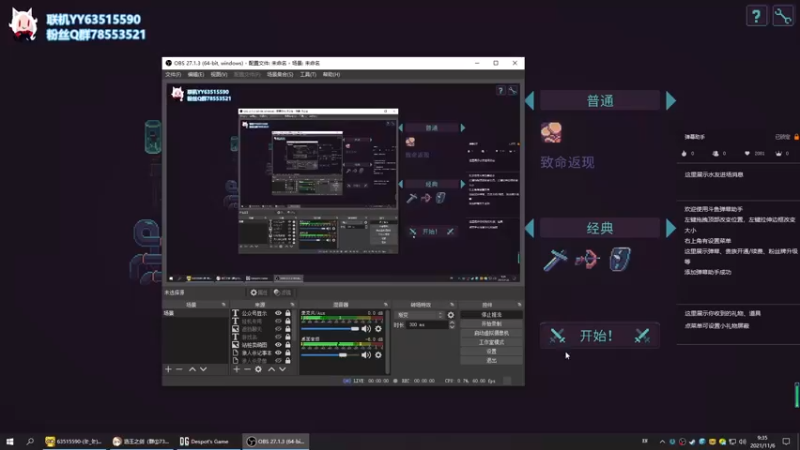Mute the 麦克风/Aux speaker icon
This screenshot has height=450, width=800.
pyautogui.click(x=366, y=329)
